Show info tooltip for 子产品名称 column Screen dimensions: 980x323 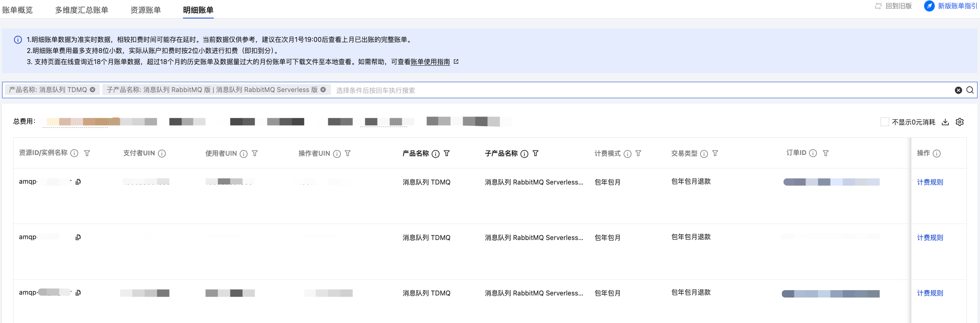525,154
